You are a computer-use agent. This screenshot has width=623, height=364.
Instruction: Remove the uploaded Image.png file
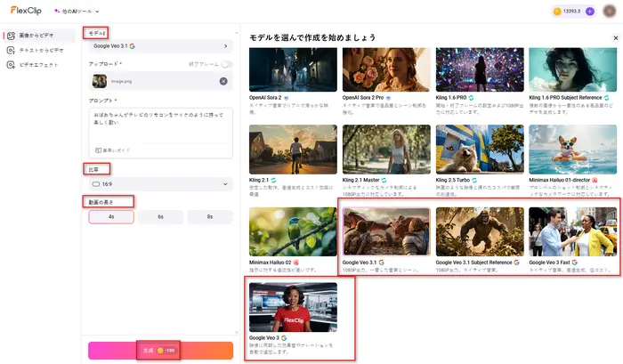(223, 81)
